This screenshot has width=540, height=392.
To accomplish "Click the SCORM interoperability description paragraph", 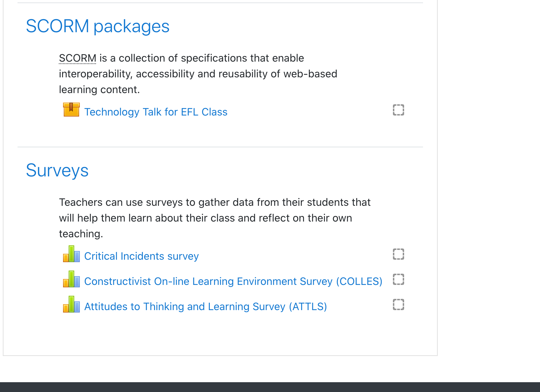I will click(x=198, y=74).
